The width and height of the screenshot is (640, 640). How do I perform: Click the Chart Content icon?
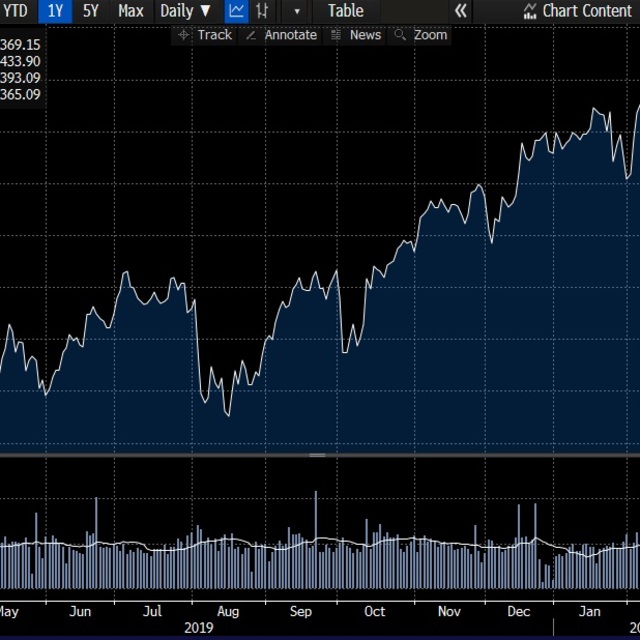click(529, 11)
